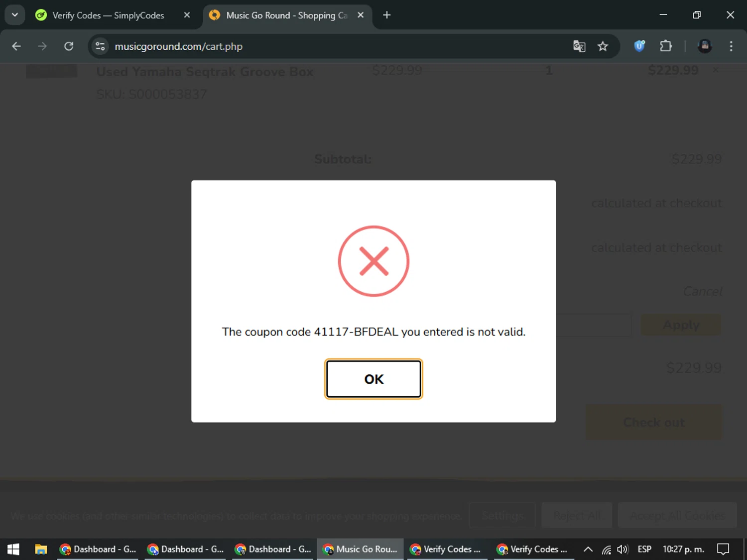
Task: View site information icon in address bar
Action: pos(100,46)
